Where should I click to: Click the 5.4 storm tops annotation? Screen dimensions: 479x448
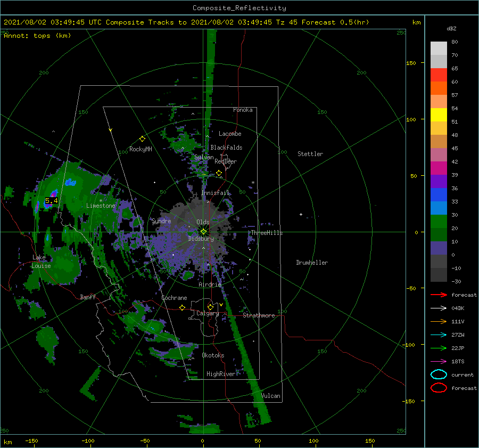(51, 201)
